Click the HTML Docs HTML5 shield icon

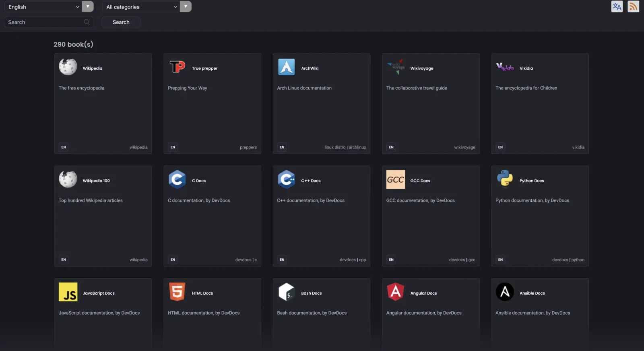click(177, 292)
